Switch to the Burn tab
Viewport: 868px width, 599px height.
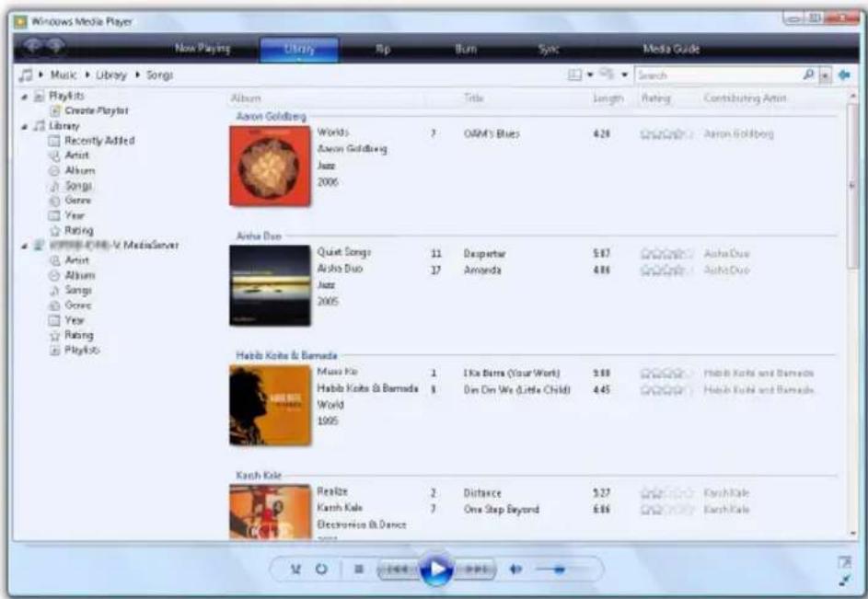pyautogui.click(x=466, y=49)
